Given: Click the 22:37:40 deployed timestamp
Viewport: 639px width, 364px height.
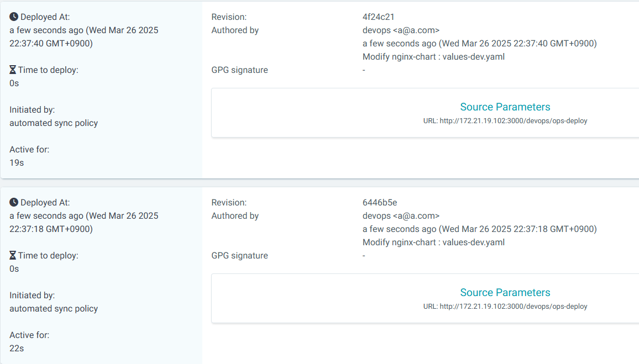Looking at the screenshot, I should coord(84,36).
